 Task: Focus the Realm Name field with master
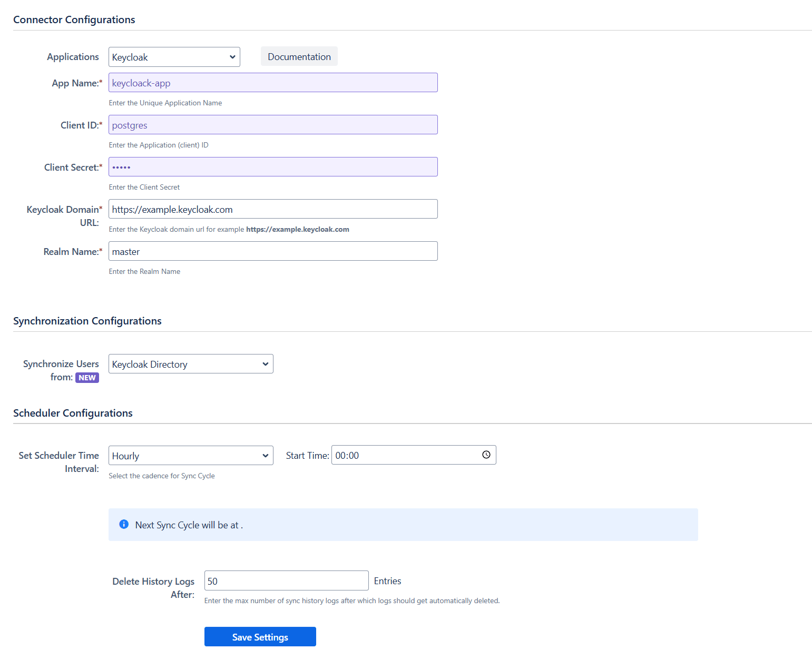click(273, 251)
